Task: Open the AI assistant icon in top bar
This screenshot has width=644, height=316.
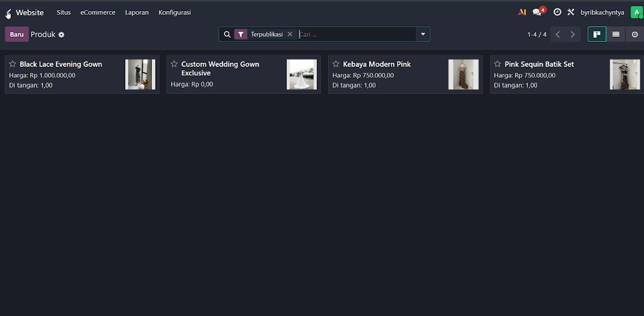Action: (522, 12)
